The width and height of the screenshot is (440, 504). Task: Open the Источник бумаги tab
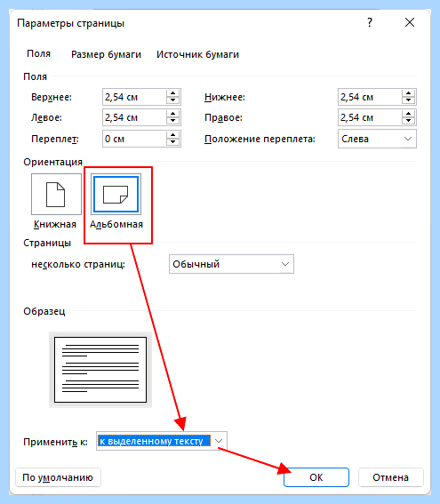pos(197,54)
